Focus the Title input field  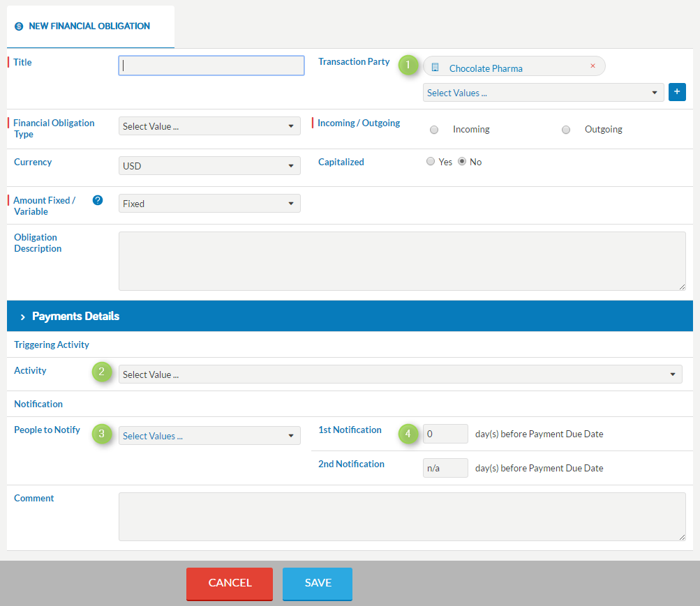tap(211, 66)
